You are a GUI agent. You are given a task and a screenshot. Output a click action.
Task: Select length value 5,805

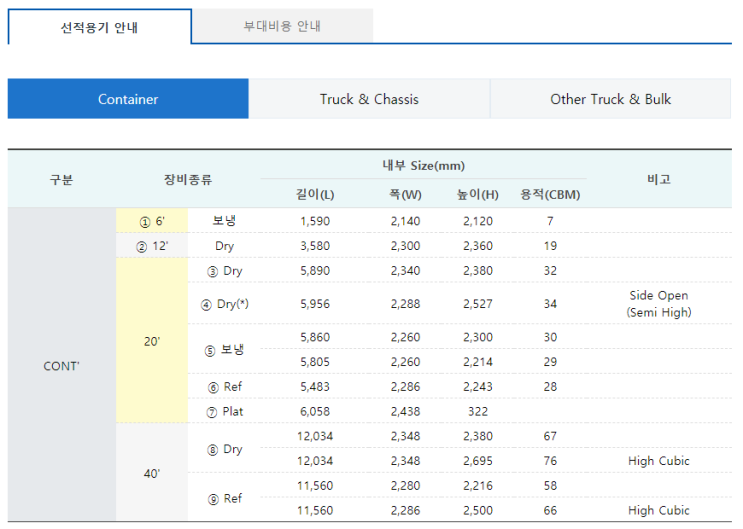click(315, 362)
